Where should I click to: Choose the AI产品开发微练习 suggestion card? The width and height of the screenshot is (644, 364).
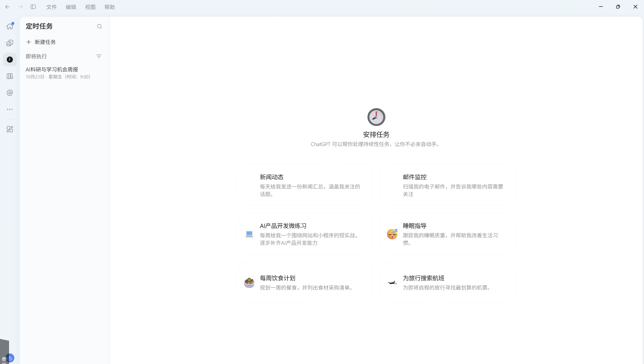tap(305, 234)
